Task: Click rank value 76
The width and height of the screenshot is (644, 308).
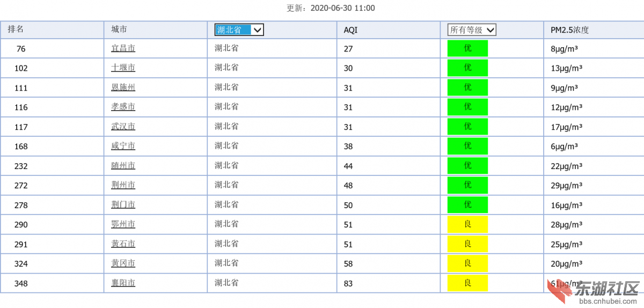Action: [21, 49]
